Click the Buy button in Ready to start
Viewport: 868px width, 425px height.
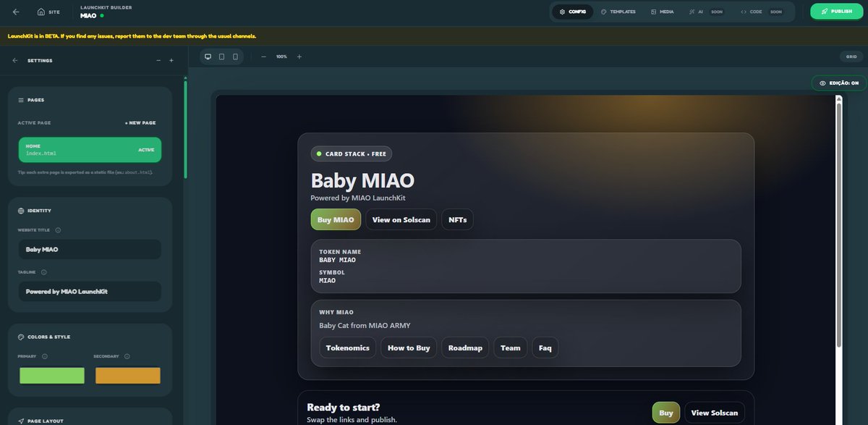point(666,413)
